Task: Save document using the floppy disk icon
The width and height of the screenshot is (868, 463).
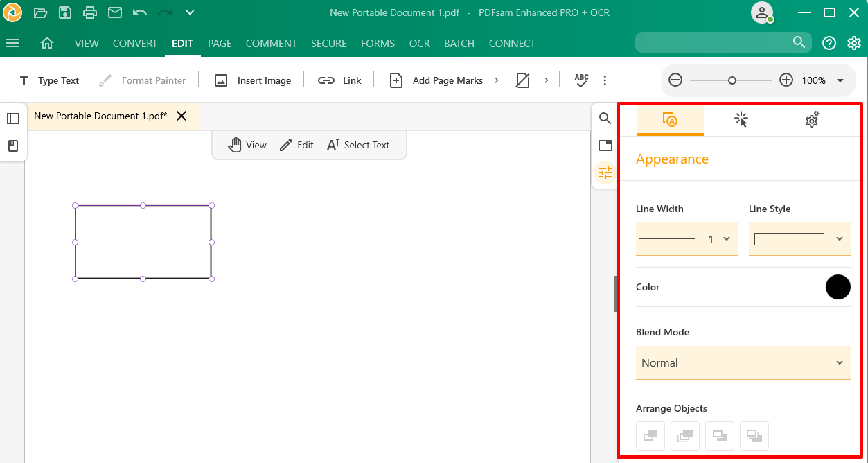Action: [65, 12]
